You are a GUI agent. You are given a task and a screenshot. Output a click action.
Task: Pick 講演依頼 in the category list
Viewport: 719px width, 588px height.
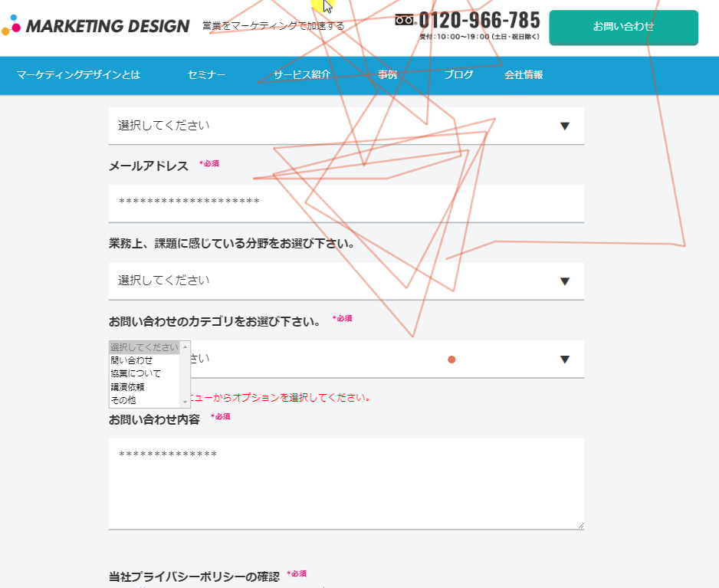coord(127,386)
